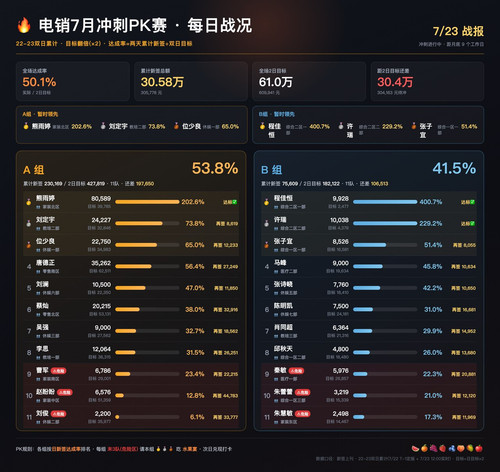This screenshot has height=472, width=500.
Task: Click the 30.58万 cumulative total card
Action: [x=191, y=81]
